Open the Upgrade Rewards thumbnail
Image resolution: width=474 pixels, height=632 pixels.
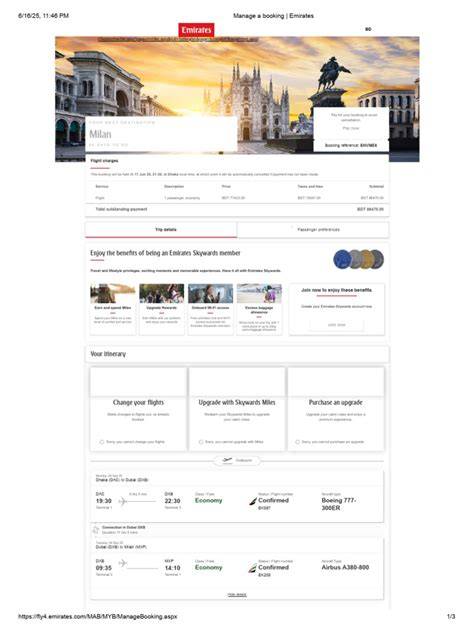(x=162, y=293)
